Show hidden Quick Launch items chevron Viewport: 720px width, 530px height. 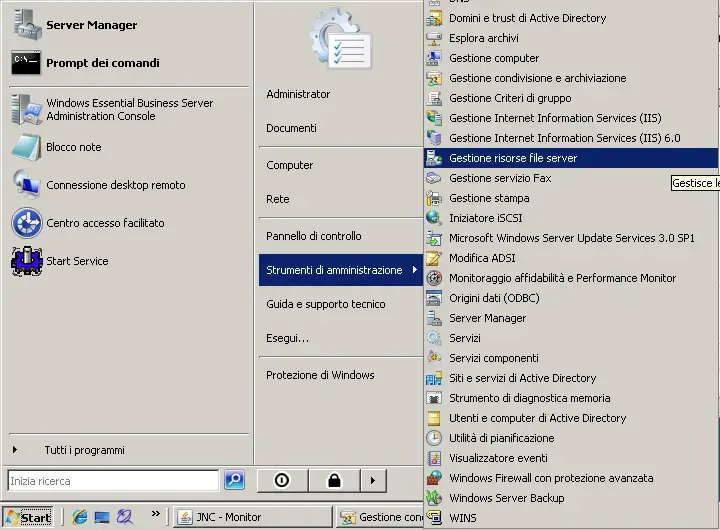(x=156, y=513)
